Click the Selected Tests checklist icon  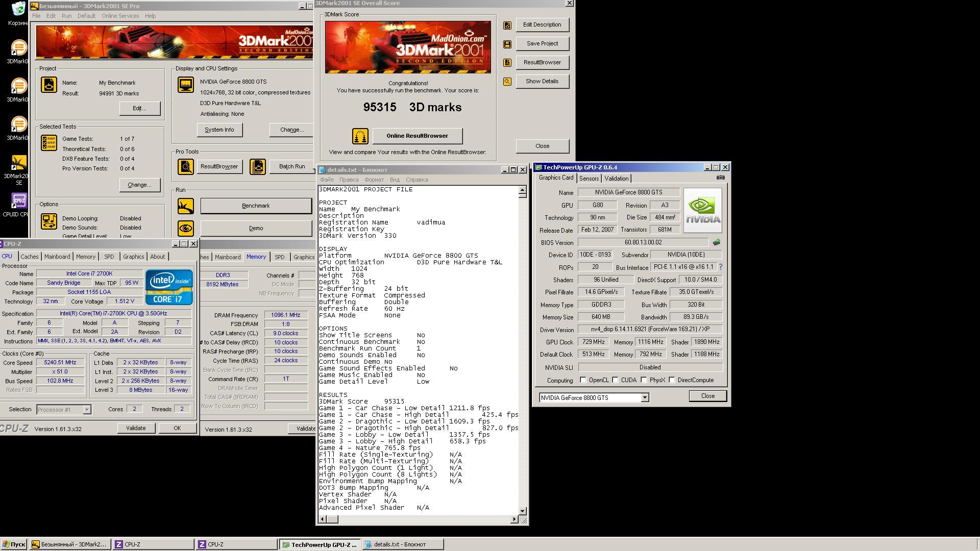49,143
